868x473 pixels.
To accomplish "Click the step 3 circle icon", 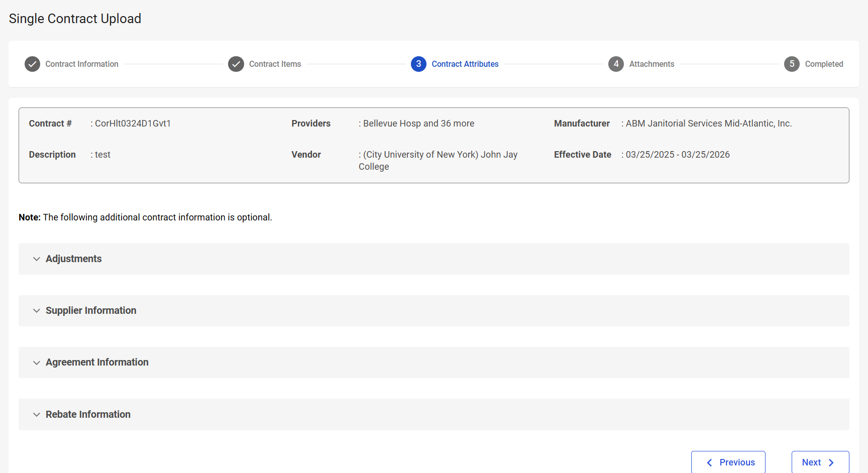I will pyautogui.click(x=418, y=64).
